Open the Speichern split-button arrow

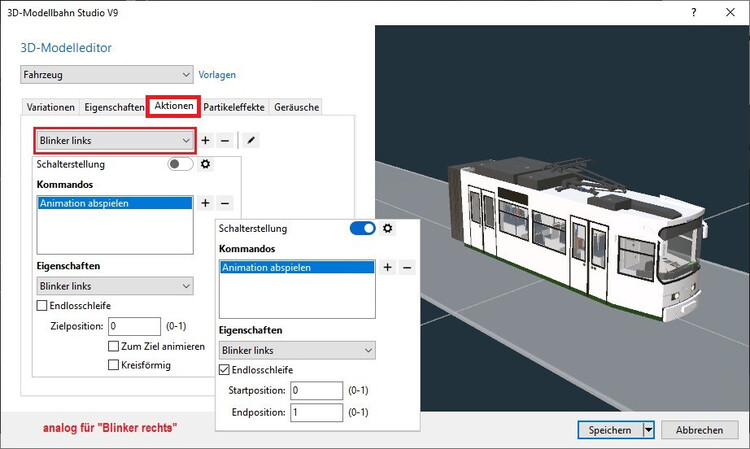648,430
